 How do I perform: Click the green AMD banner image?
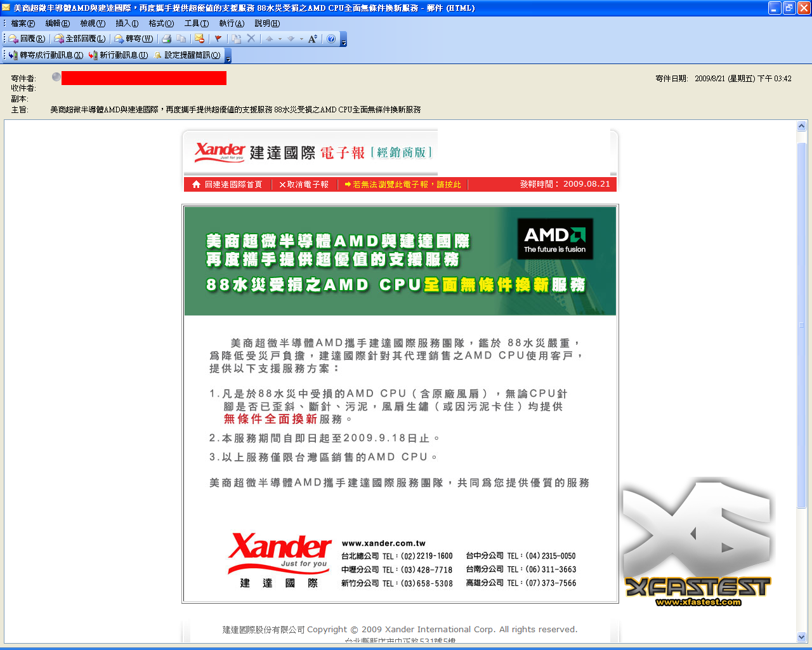(x=400, y=261)
